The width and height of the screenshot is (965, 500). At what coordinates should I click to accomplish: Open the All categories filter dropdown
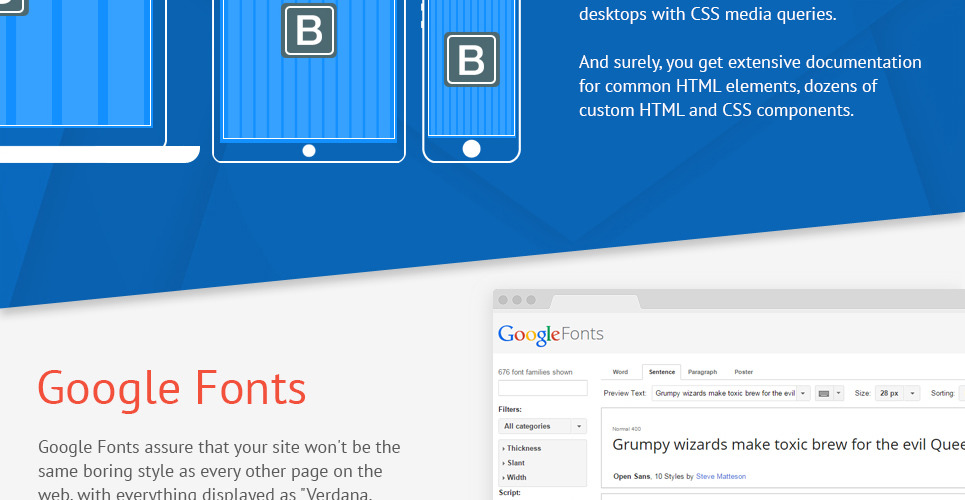tap(542, 426)
